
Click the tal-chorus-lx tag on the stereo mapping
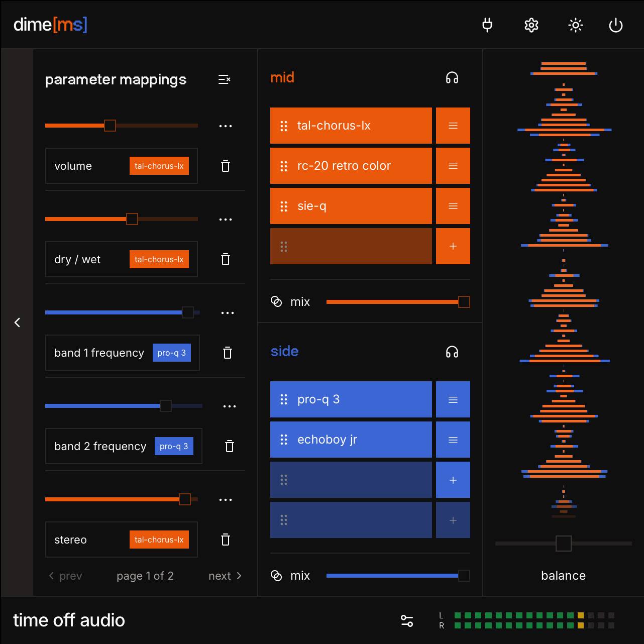[x=159, y=540]
